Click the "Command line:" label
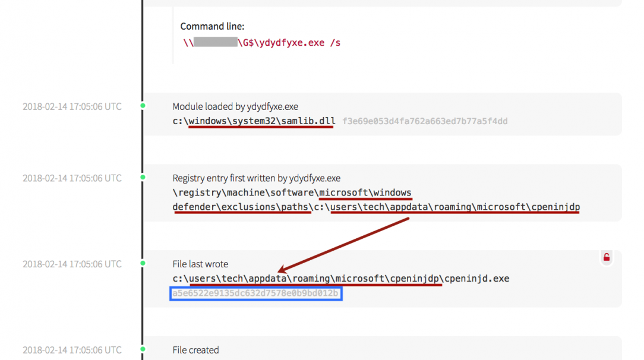 [x=212, y=27]
